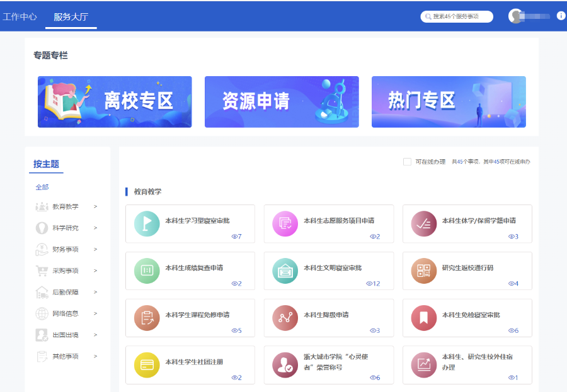Click the view count eye on 本科生志愿服务项目申请
Screen dimensions: 567x392
(x=372, y=237)
